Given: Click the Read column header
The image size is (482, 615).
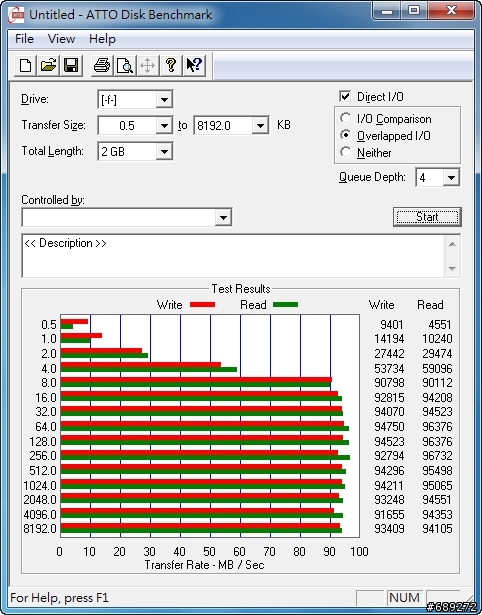Looking at the screenshot, I should pos(430,305).
